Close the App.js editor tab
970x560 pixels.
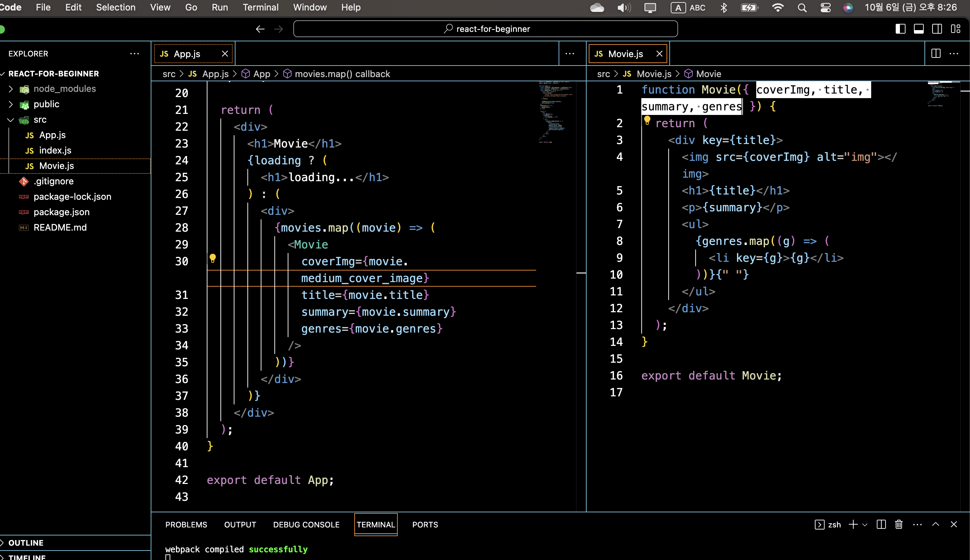click(x=225, y=54)
